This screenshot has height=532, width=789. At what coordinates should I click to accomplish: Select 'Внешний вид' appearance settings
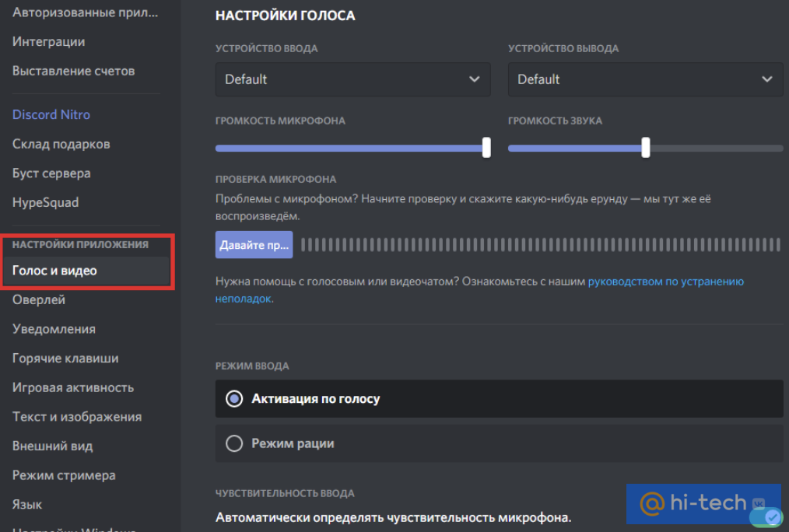(52, 446)
